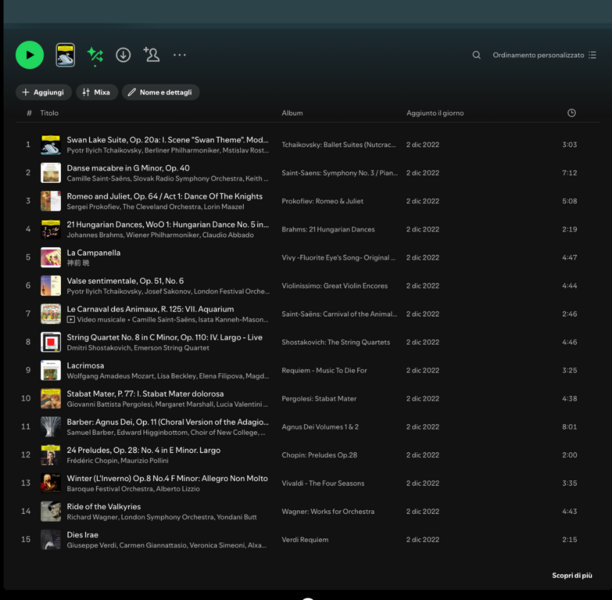
Task: Click Vivaldi Winter cover thumbnail
Action: 51,483
